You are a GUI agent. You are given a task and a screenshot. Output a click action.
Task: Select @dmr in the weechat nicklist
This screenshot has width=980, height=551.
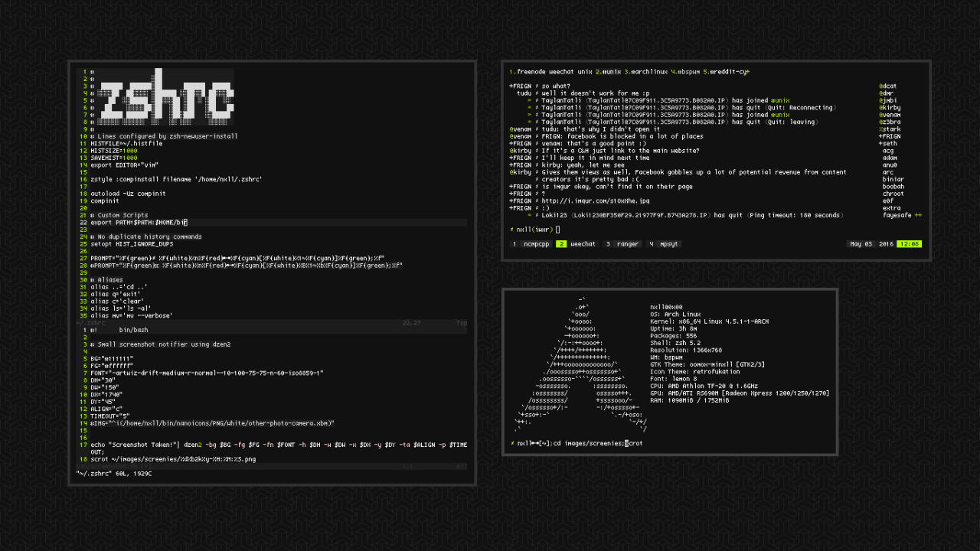pos(886,93)
